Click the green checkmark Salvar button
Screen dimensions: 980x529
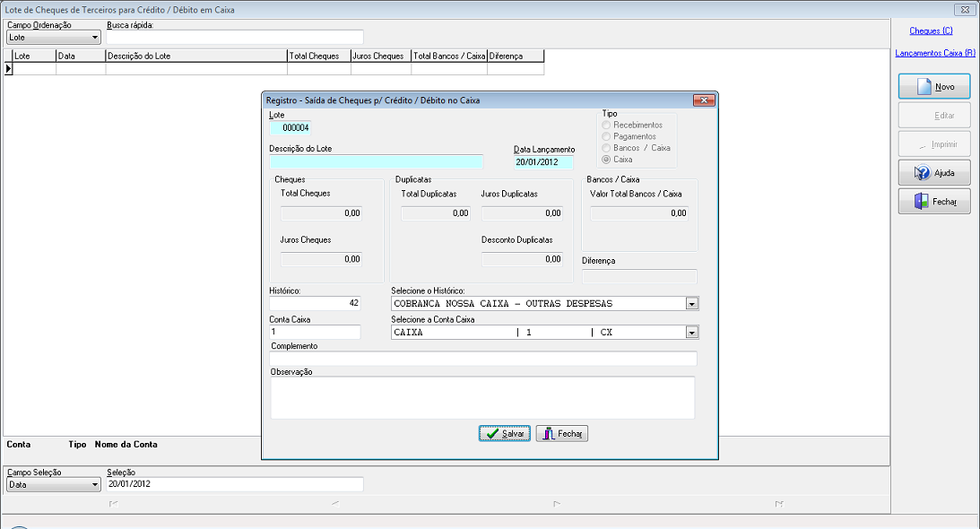click(x=505, y=433)
